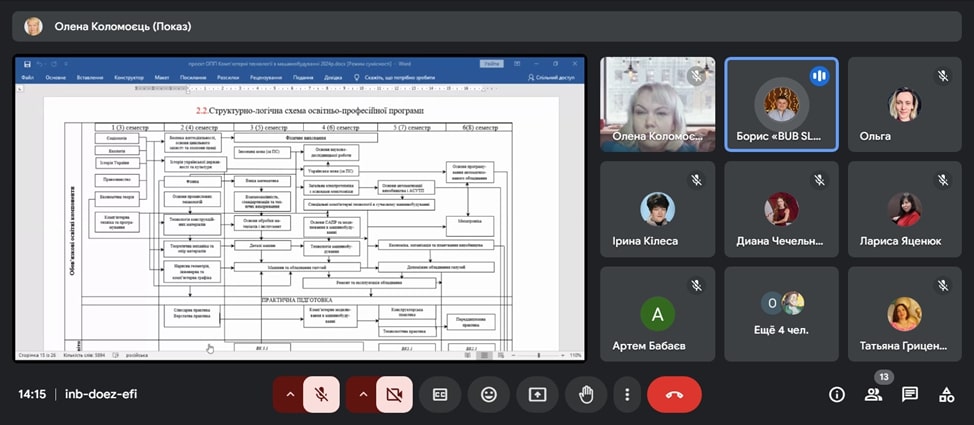Click the word count in Word status bar
This screenshot has height=425, width=974.
(x=86, y=355)
